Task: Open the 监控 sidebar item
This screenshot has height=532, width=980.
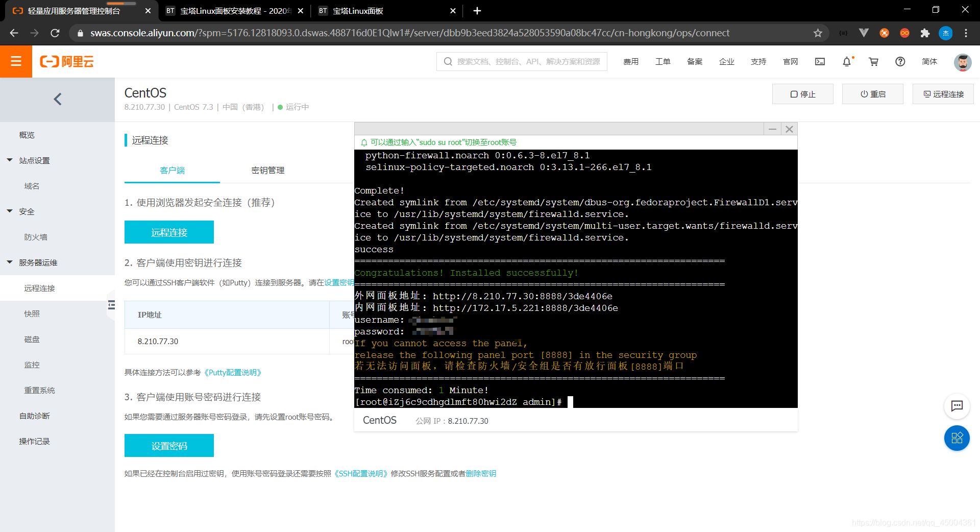Action: click(x=32, y=365)
